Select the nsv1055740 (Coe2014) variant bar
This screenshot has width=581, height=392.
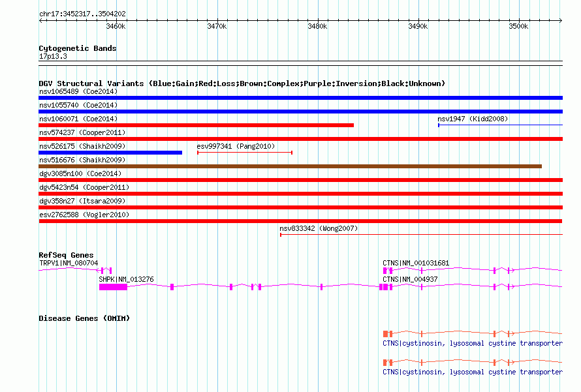(300, 112)
